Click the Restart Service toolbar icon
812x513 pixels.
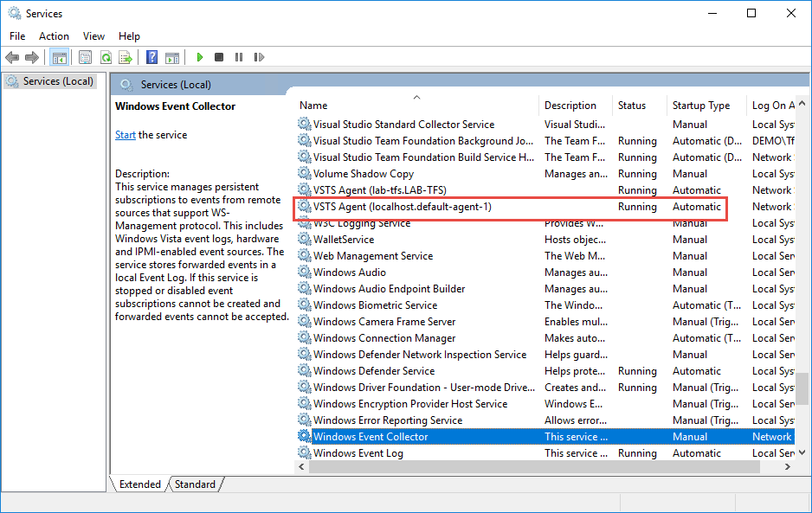tap(259, 58)
